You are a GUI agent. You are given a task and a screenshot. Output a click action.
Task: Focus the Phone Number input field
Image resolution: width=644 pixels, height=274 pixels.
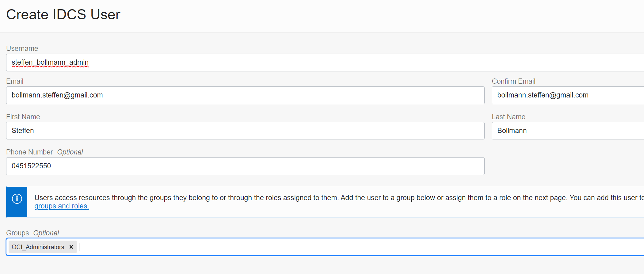tap(245, 166)
